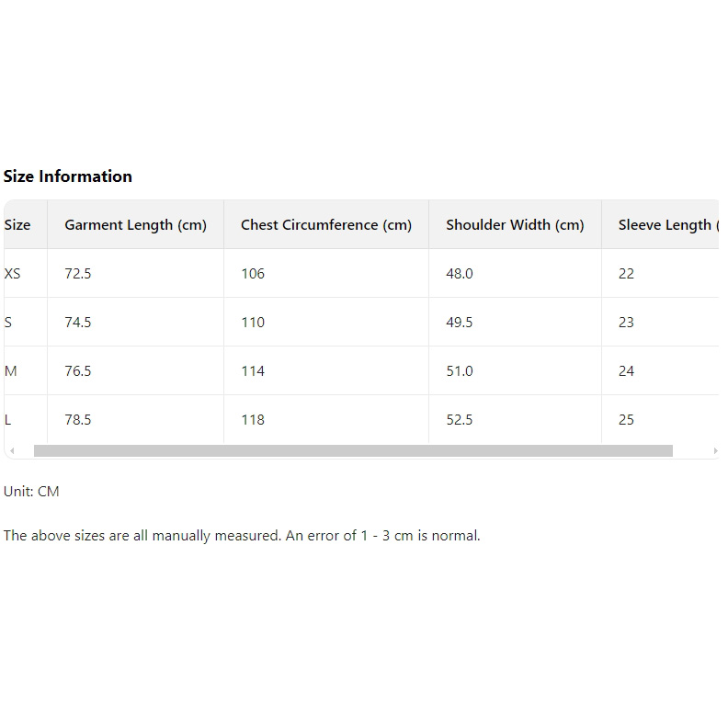
Task: Click the horizontal scrollbar thumb
Action: point(353,450)
